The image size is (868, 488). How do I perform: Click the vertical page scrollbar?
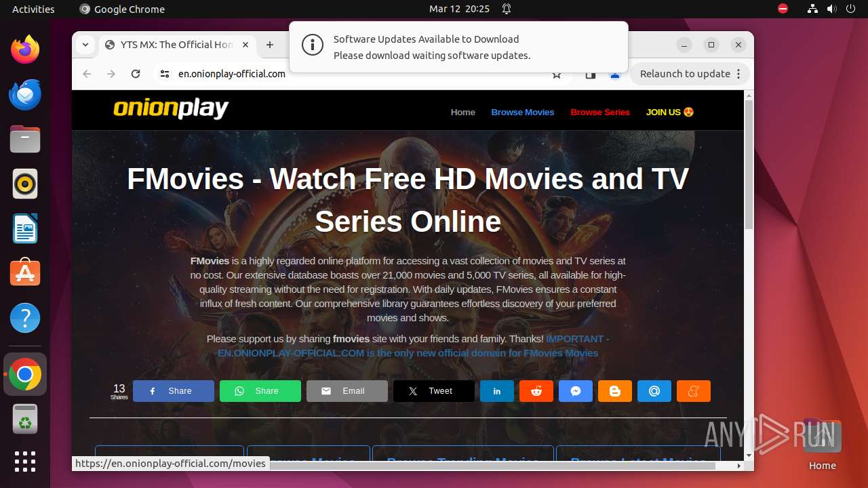coord(749,165)
